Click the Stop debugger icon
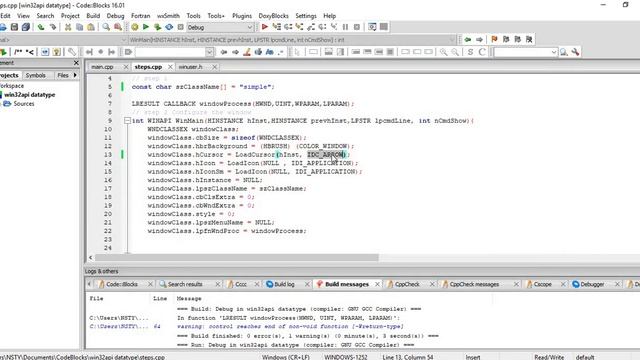 357,27
